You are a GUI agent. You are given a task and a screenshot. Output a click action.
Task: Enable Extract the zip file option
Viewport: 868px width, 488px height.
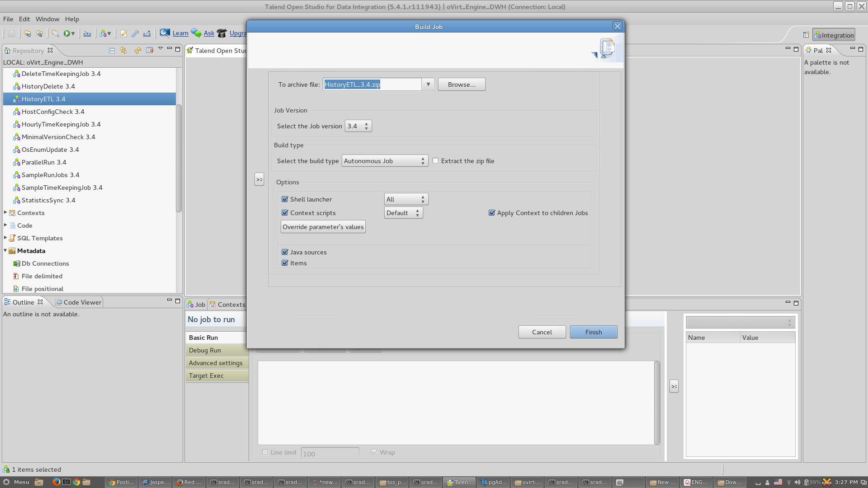point(436,161)
